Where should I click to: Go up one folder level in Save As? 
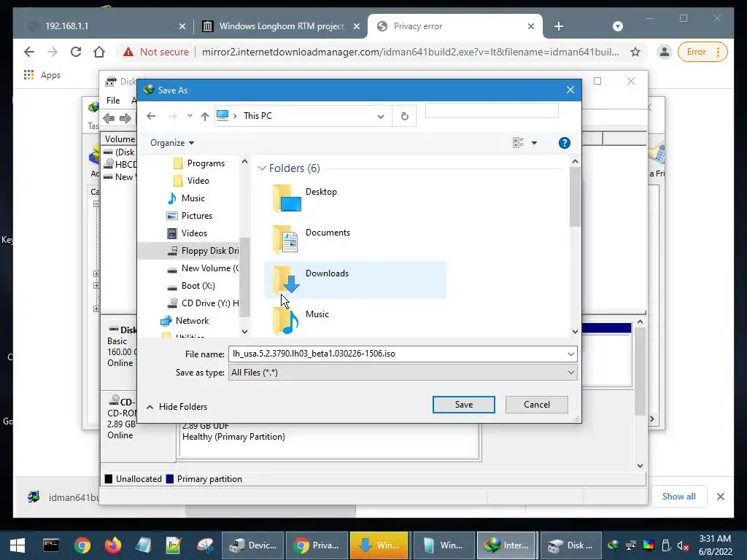click(x=205, y=116)
